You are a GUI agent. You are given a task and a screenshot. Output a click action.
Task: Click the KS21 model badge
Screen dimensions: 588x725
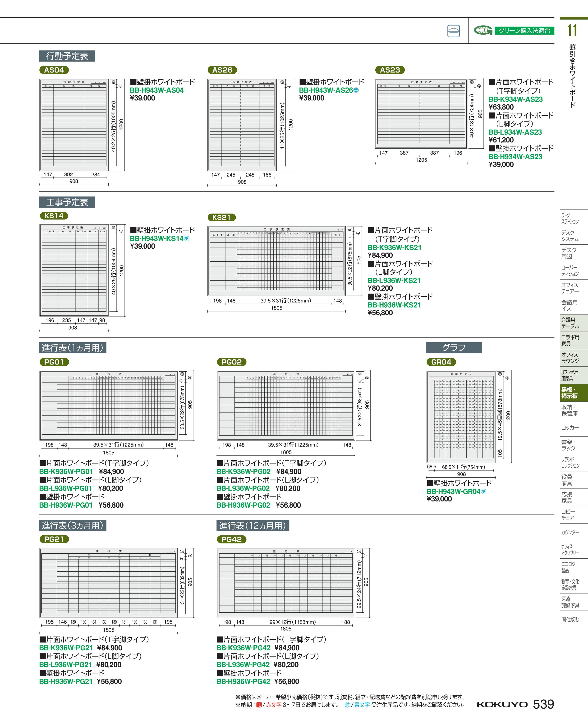(x=221, y=217)
